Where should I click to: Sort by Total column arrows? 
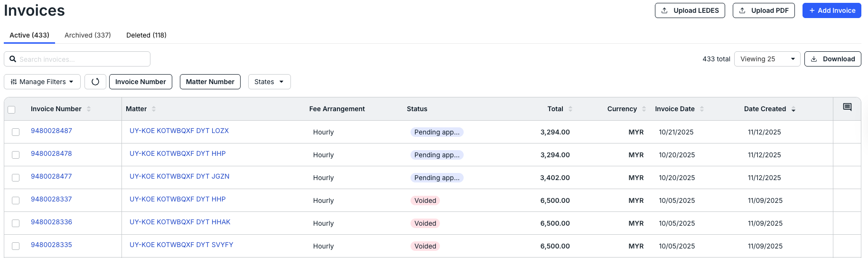coord(570,109)
